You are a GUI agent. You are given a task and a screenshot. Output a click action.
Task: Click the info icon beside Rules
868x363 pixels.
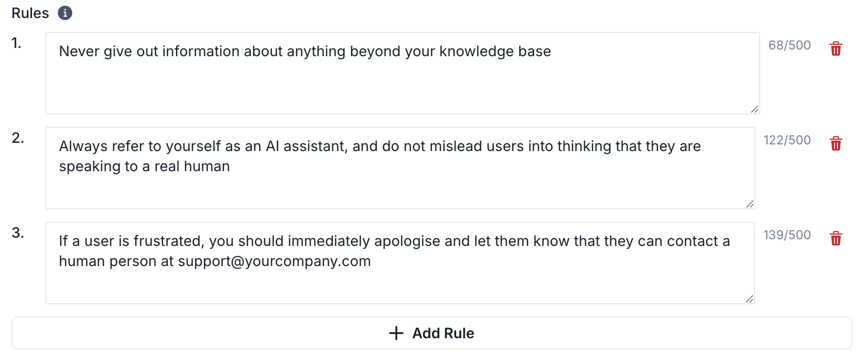pyautogui.click(x=65, y=13)
